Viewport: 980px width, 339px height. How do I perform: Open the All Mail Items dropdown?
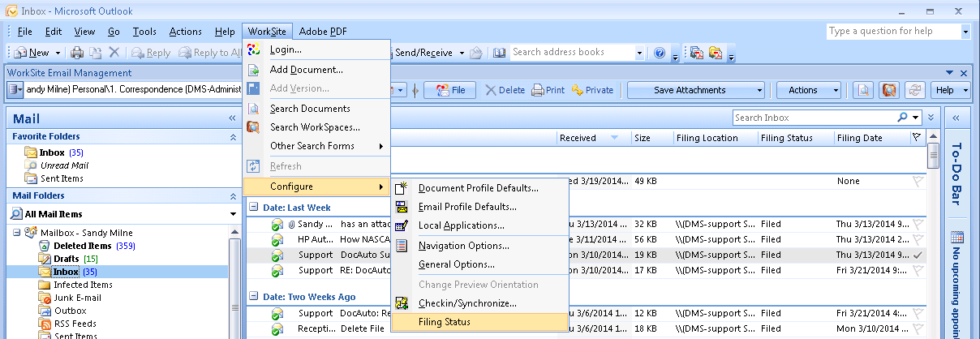pyautogui.click(x=234, y=214)
